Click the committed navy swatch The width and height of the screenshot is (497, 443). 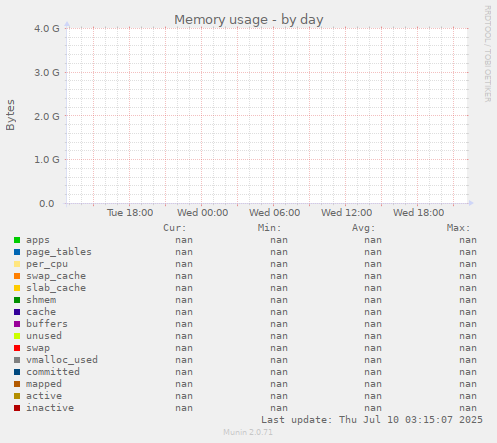tap(17, 372)
